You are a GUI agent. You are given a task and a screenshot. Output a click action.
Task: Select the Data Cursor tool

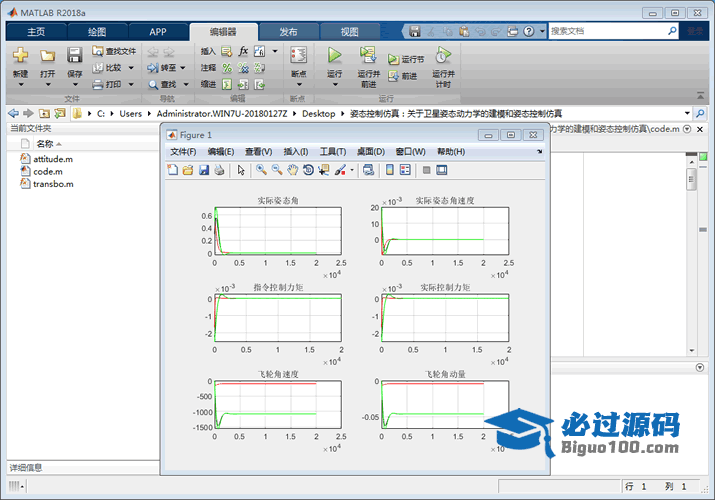324,170
